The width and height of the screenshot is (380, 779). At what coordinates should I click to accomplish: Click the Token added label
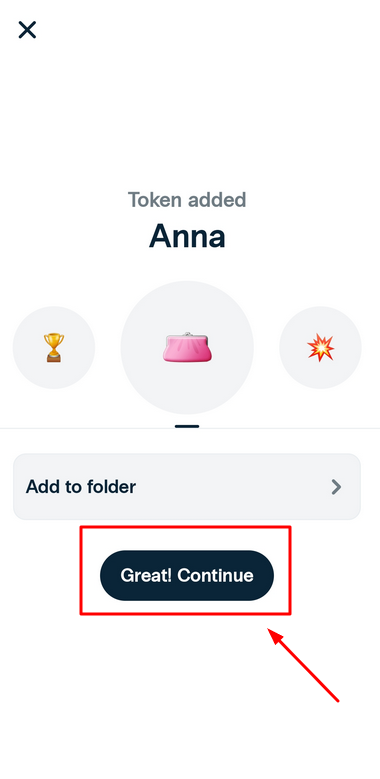click(x=187, y=200)
